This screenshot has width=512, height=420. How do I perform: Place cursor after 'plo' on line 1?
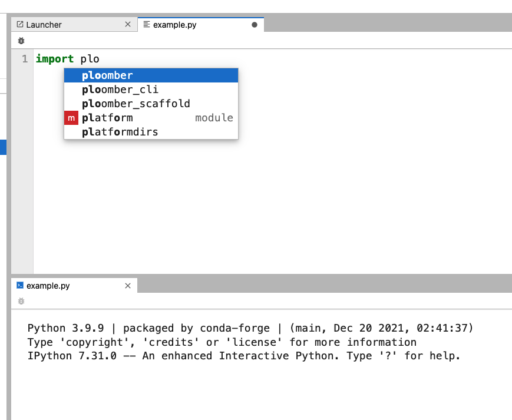click(x=100, y=59)
